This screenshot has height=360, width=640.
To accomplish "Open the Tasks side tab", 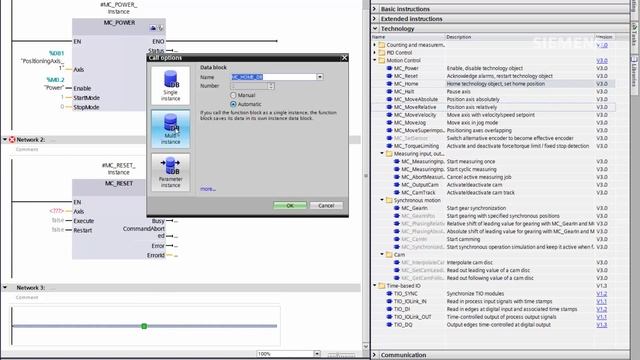I will coord(634,35).
